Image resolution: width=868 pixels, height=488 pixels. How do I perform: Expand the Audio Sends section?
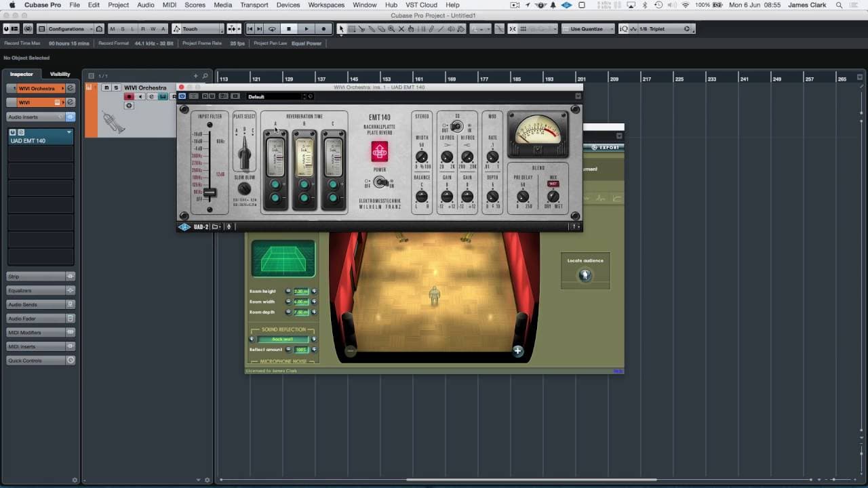click(41, 304)
